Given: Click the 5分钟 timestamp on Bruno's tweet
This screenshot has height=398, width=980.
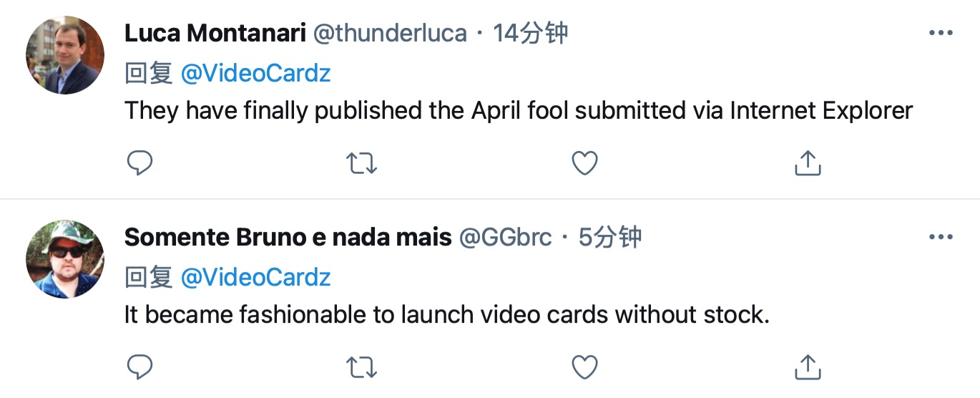Looking at the screenshot, I should (x=609, y=237).
